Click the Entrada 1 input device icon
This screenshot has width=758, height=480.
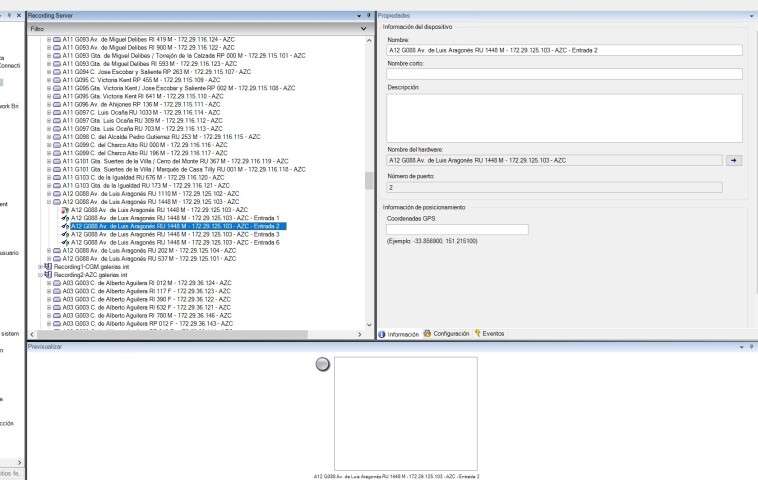tap(66, 217)
